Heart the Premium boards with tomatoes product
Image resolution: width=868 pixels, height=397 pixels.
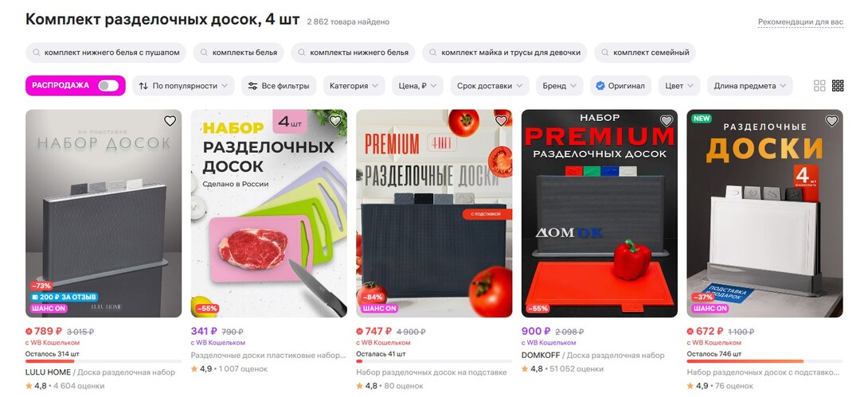500,121
